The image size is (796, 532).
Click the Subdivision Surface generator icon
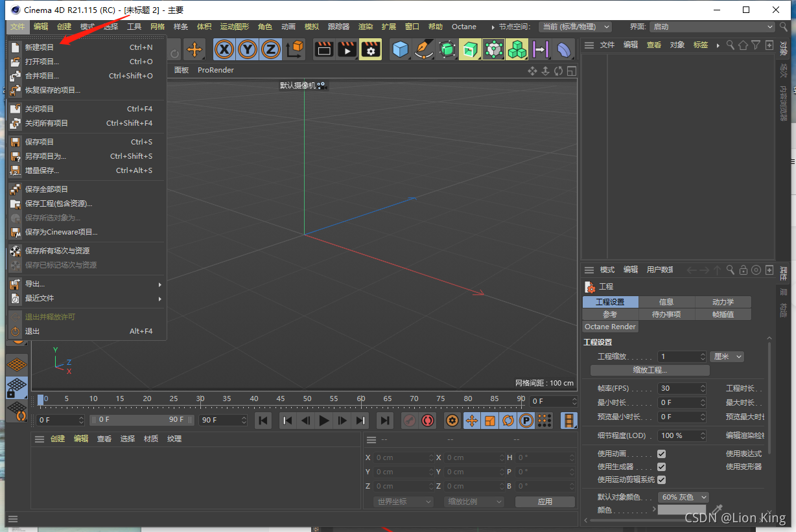click(449, 49)
